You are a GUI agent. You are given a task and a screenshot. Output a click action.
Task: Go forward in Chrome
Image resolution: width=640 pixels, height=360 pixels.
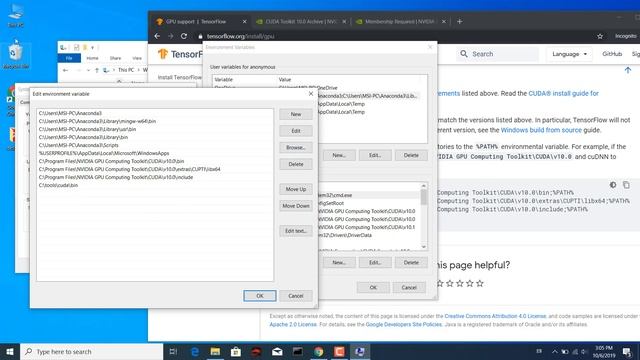(171, 36)
